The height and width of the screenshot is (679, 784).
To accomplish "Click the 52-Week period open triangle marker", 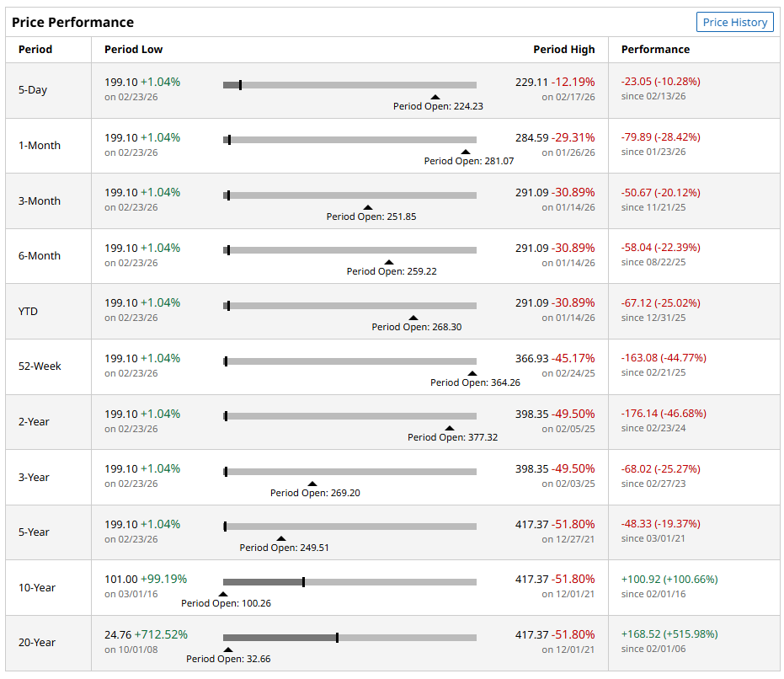I will coord(472,372).
